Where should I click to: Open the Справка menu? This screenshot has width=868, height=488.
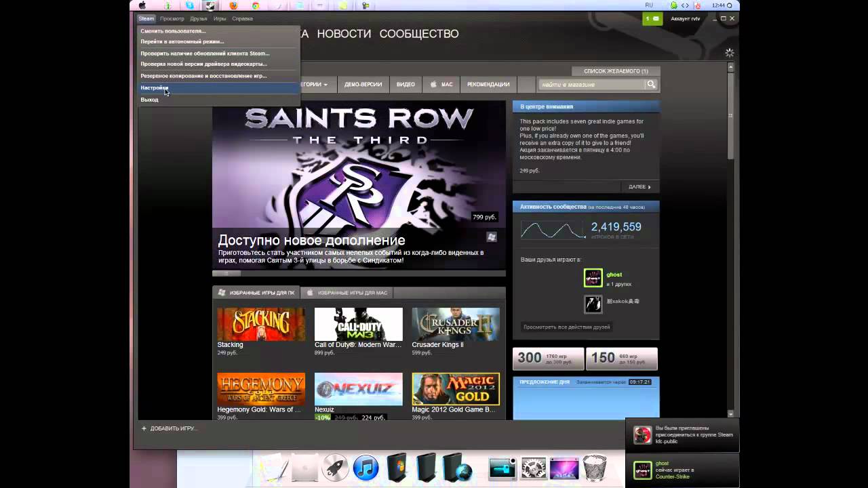pyautogui.click(x=242, y=19)
